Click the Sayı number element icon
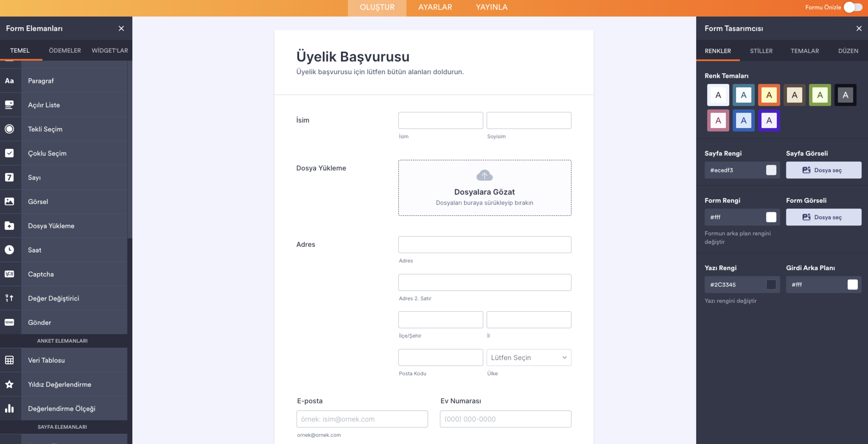The height and width of the screenshot is (444, 868). [9, 177]
